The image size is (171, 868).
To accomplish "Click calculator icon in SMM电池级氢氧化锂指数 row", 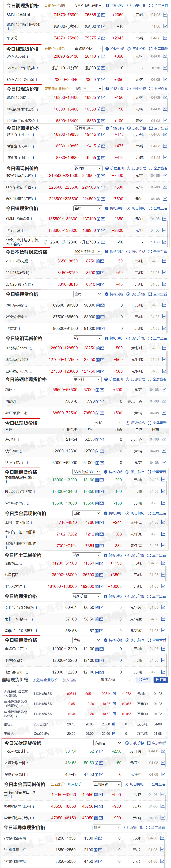I will point(114,694).
